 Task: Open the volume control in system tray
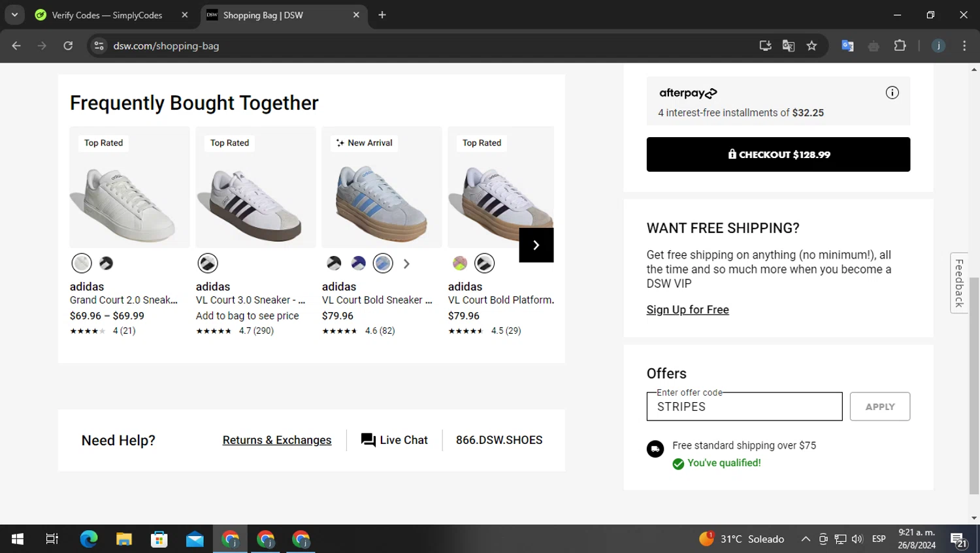(857, 539)
